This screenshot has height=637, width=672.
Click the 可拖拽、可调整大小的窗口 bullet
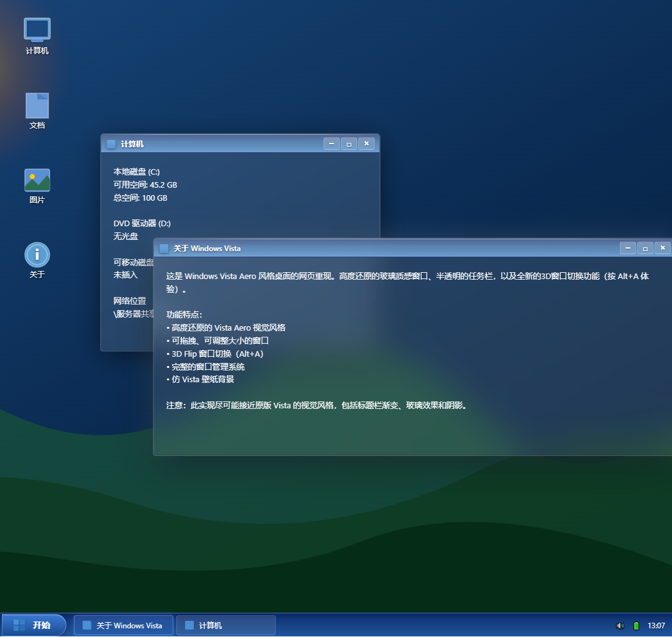[x=217, y=341]
